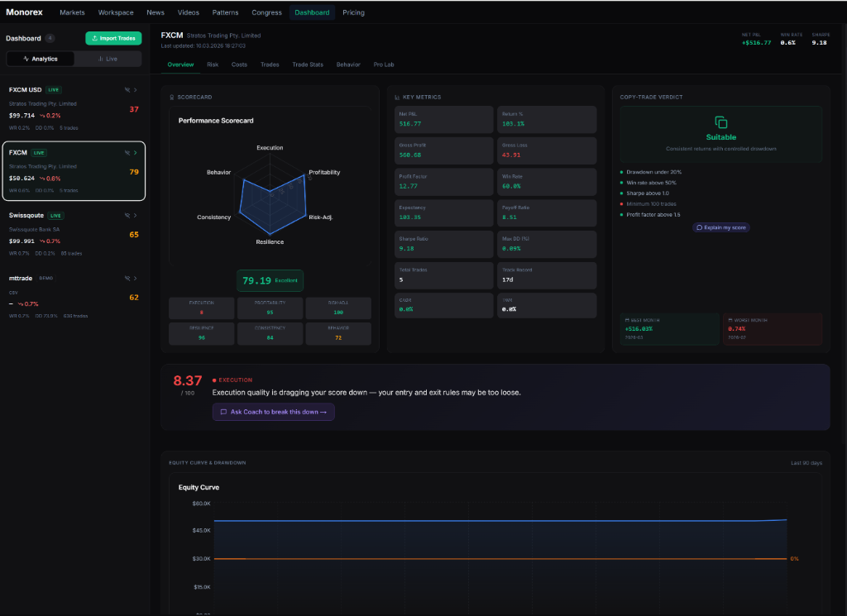
Task: Click the Explain my score button
Action: tap(720, 227)
